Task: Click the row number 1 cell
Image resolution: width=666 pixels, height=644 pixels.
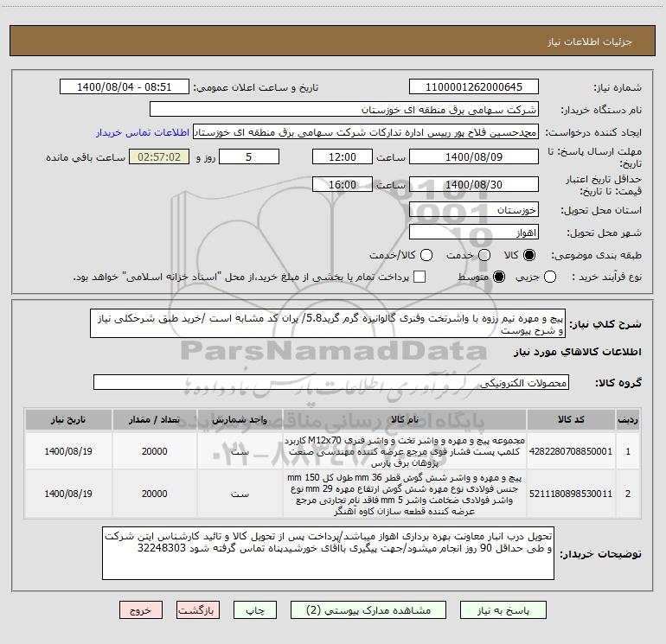Action: click(x=628, y=451)
